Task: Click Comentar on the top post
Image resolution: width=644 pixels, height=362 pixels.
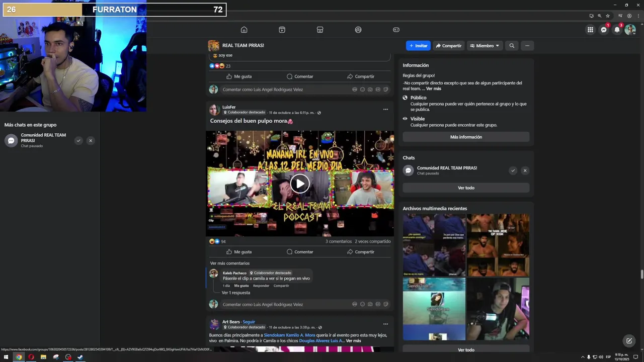Action: (300, 76)
